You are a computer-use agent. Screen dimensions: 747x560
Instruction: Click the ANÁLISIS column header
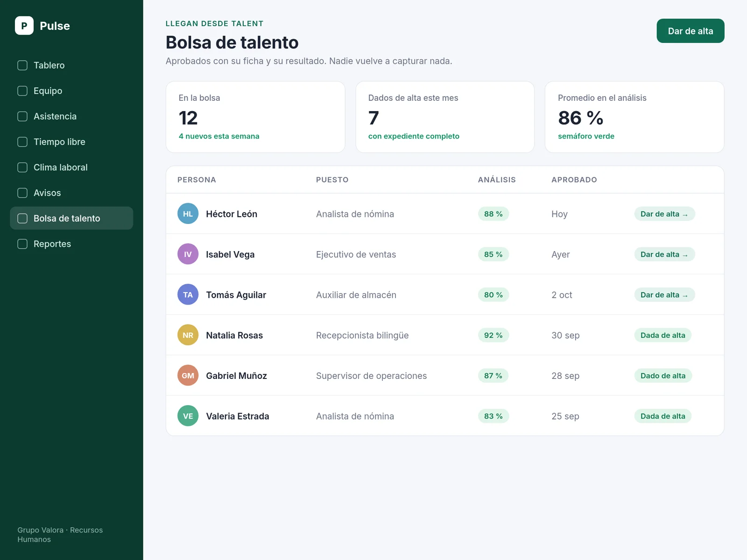point(497,180)
